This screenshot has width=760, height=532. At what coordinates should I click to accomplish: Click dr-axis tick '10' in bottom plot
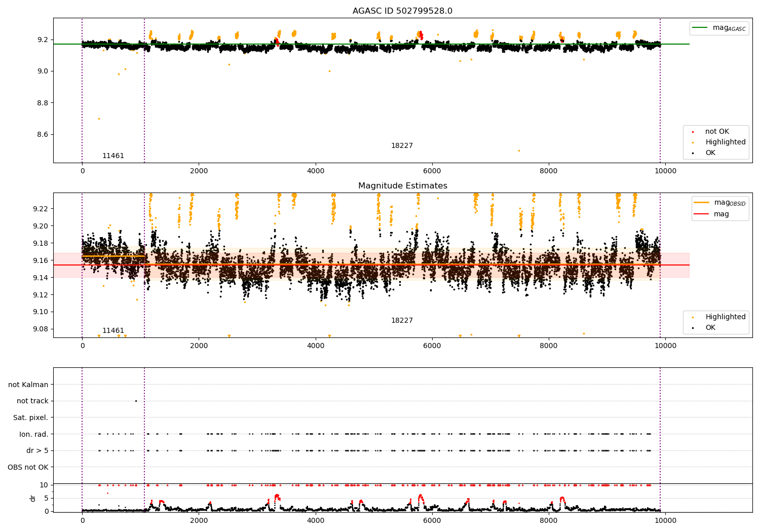[44, 485]
